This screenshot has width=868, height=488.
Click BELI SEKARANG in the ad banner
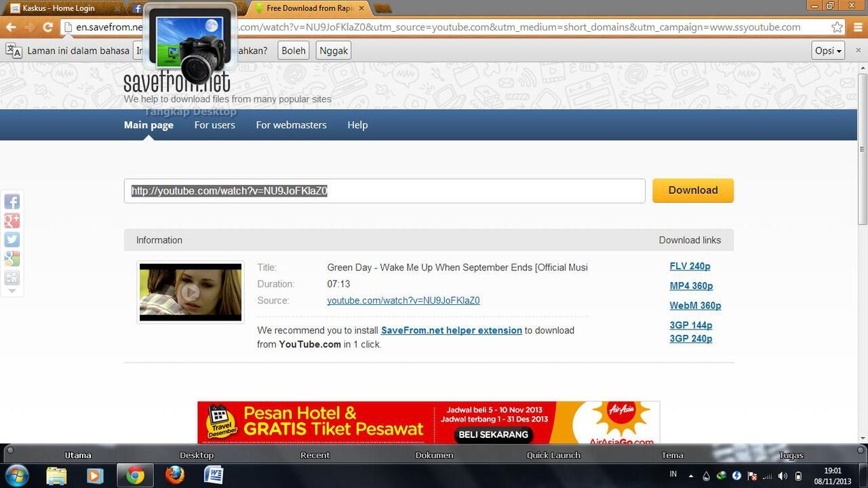[x=493, y=434]
